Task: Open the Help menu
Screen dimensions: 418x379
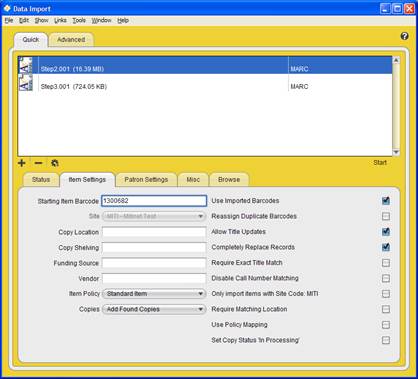Action: pyautogui.click(x=123, y=20)
